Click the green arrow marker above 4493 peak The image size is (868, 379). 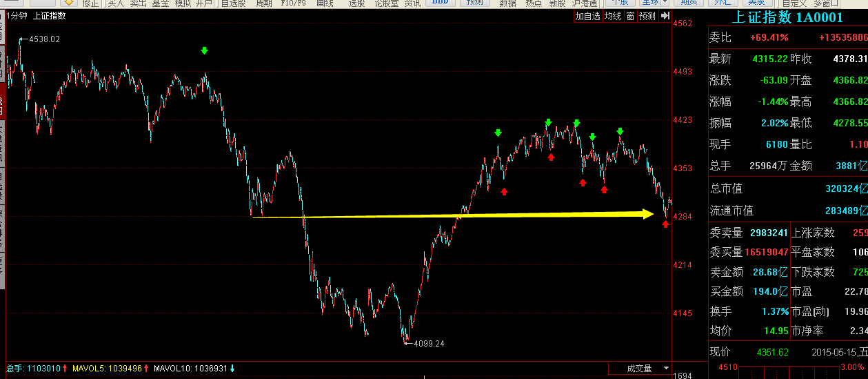(204, 50)
